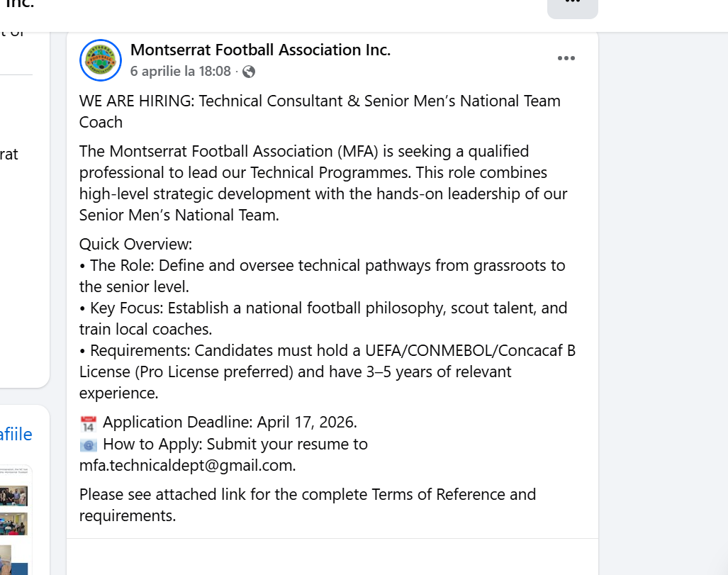Click the calendar emoji beside Application Deadline
The width and height of the screenshot is (728, 575).
point(89,424)
